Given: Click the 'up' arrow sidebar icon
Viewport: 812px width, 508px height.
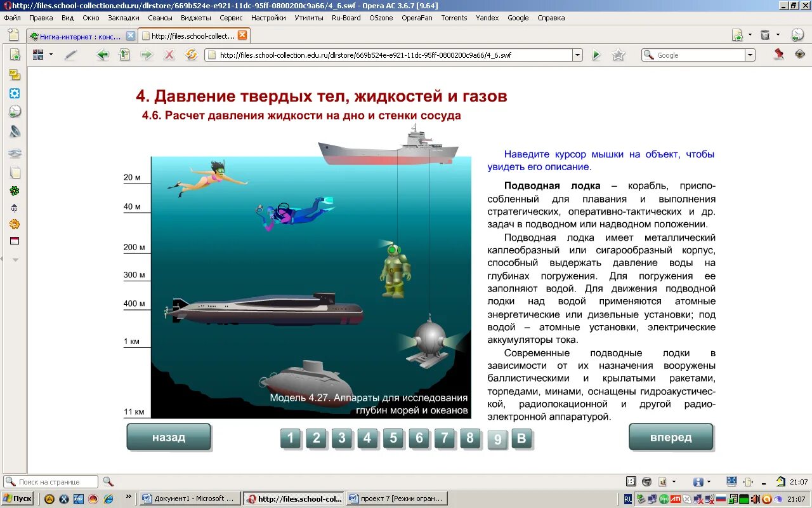Looking at the screenshot, I should coord(15,208).
